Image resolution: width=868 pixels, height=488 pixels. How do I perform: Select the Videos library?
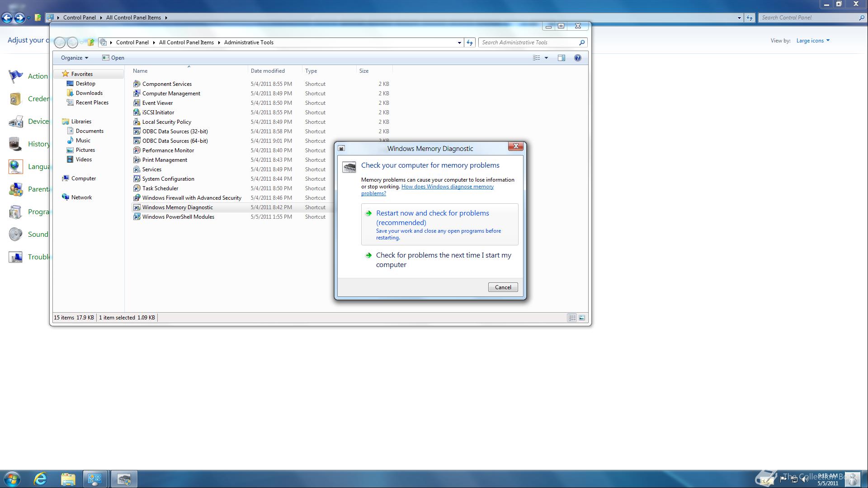coord(84,160)
